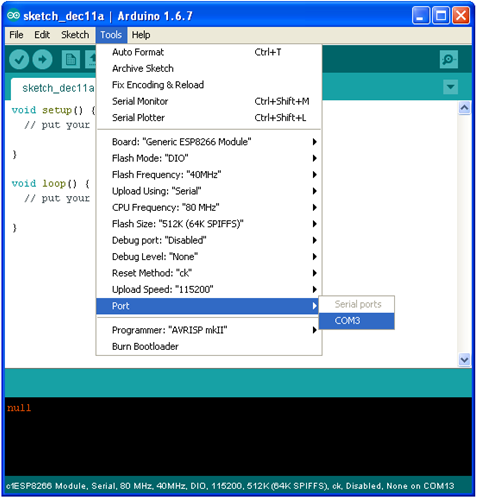Screen dimensions: 478x501
Task: Open Serial Plotter menu entry
Action: [x=209, y=117]
